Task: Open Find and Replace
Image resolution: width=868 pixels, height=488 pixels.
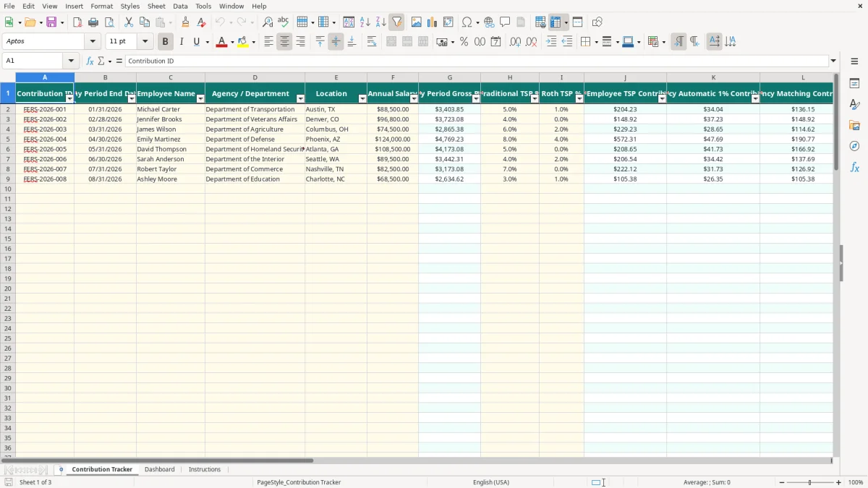Action: tap(268, 22)
